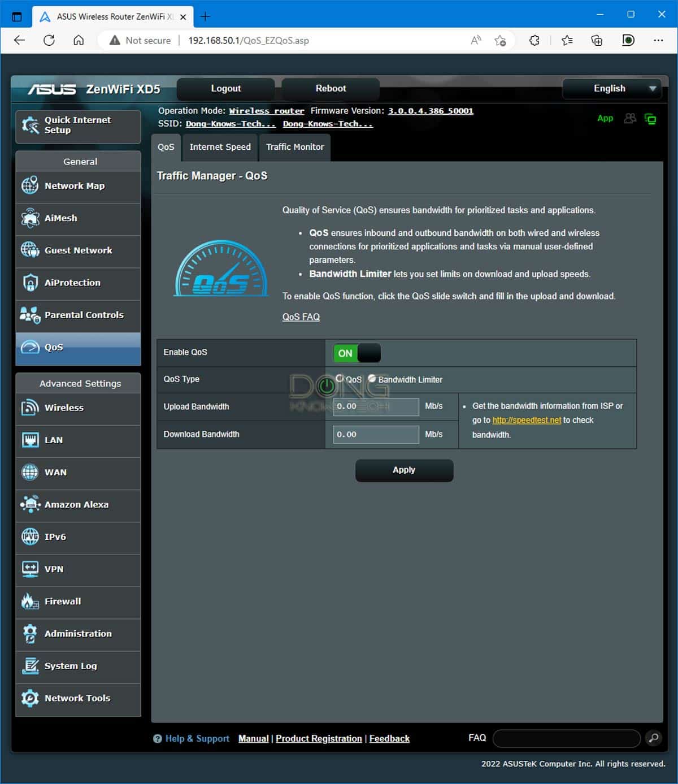Open Guest Network icon
Viewport: 678px width, 784px height.
30,250
